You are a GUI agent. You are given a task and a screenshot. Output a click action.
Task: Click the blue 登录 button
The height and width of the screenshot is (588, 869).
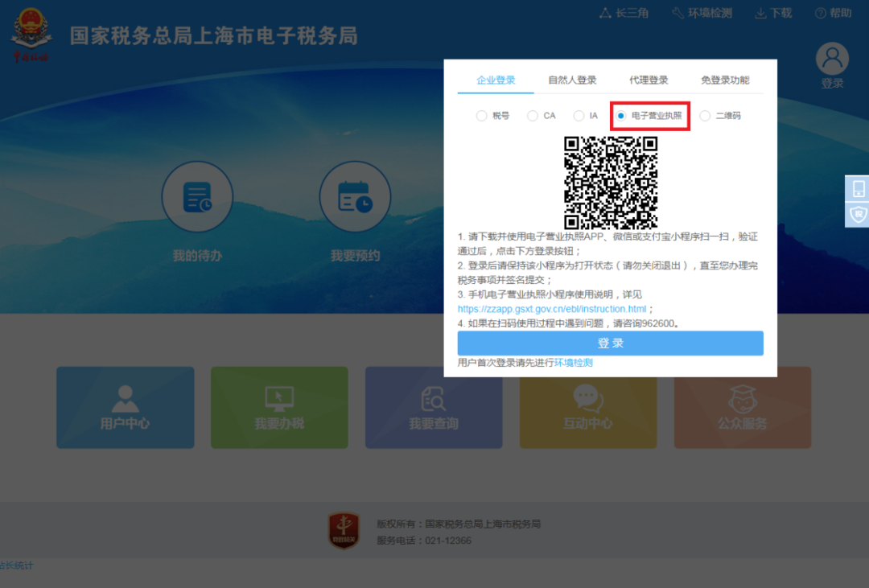(610, 343)
